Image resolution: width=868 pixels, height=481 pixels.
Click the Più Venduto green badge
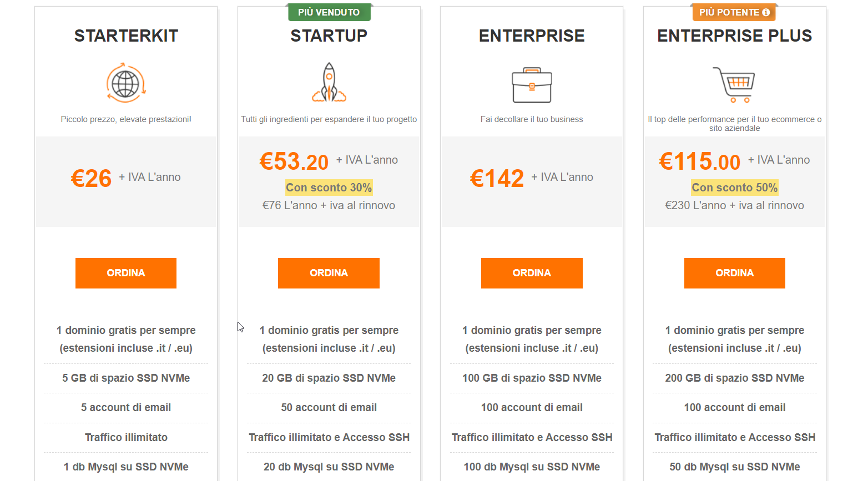point(329,12)
